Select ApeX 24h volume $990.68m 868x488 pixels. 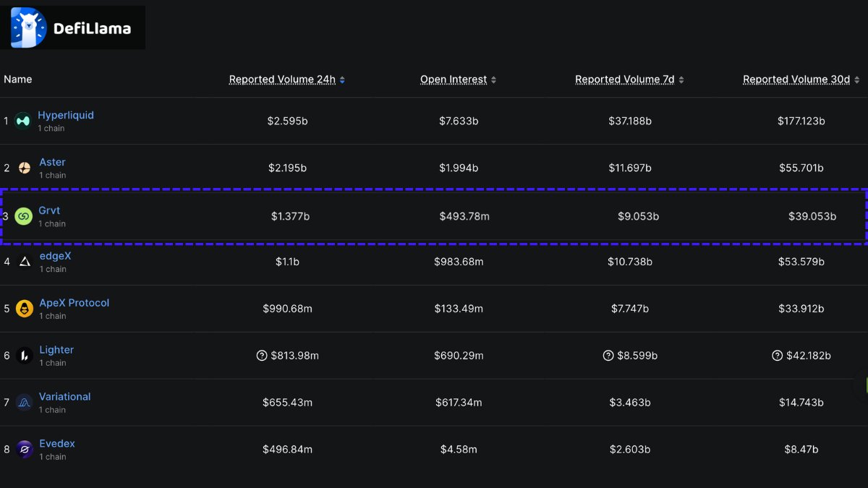[x=287, y=309]
